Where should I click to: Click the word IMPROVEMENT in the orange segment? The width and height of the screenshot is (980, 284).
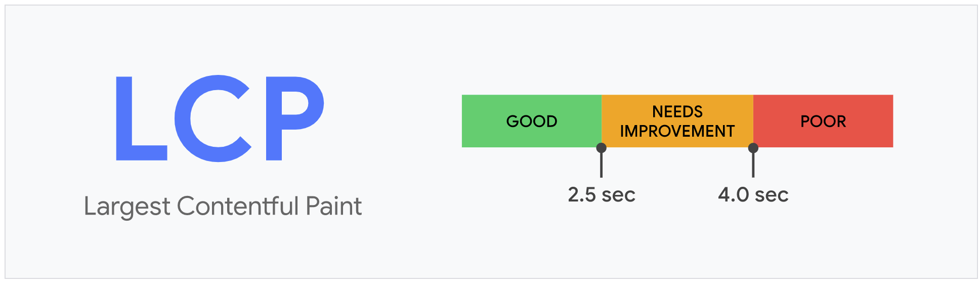(677, 131)
